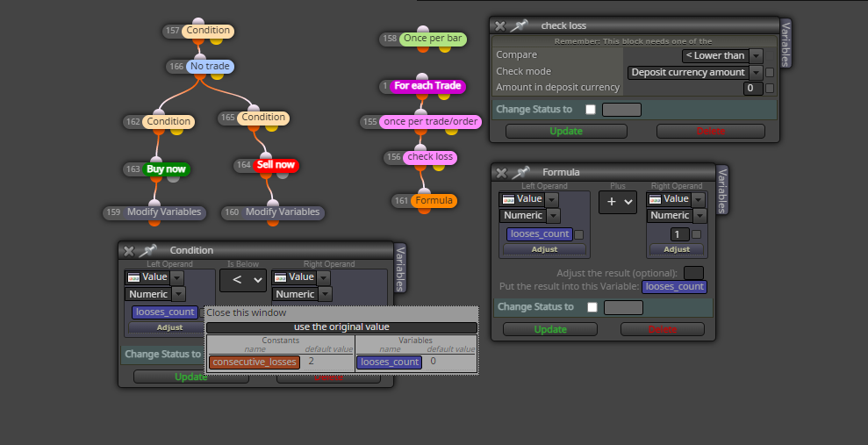Screen dimensions: 868x445
Task: Click Adjust under Formula right operand
Action: pos(677,249)
